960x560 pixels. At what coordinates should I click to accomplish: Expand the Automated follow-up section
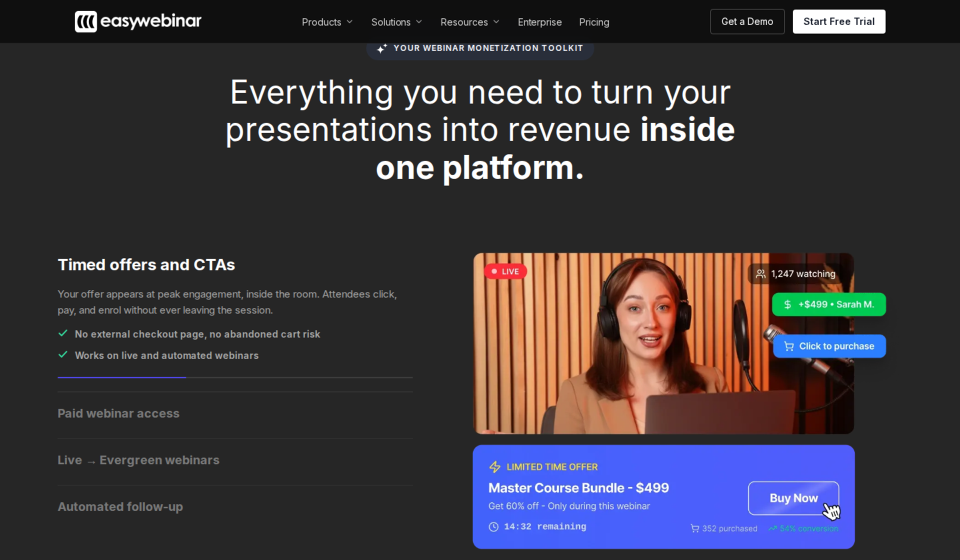click(x=235, y=507)
